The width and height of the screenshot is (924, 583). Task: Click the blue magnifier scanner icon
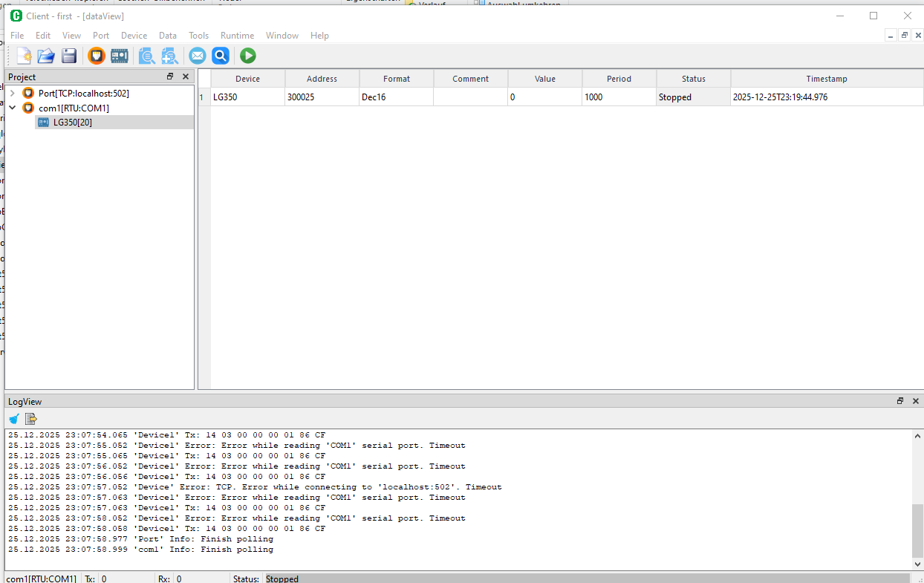pos(220,56)
